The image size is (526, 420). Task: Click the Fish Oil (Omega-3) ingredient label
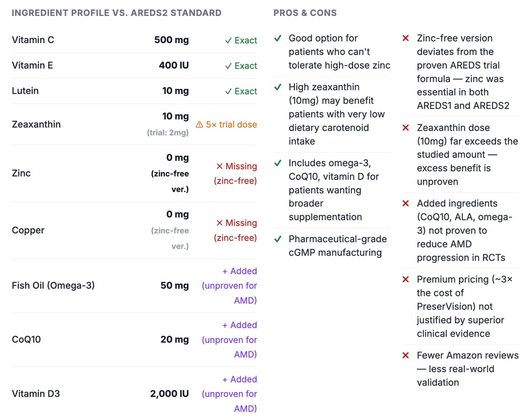pos(53,285)
